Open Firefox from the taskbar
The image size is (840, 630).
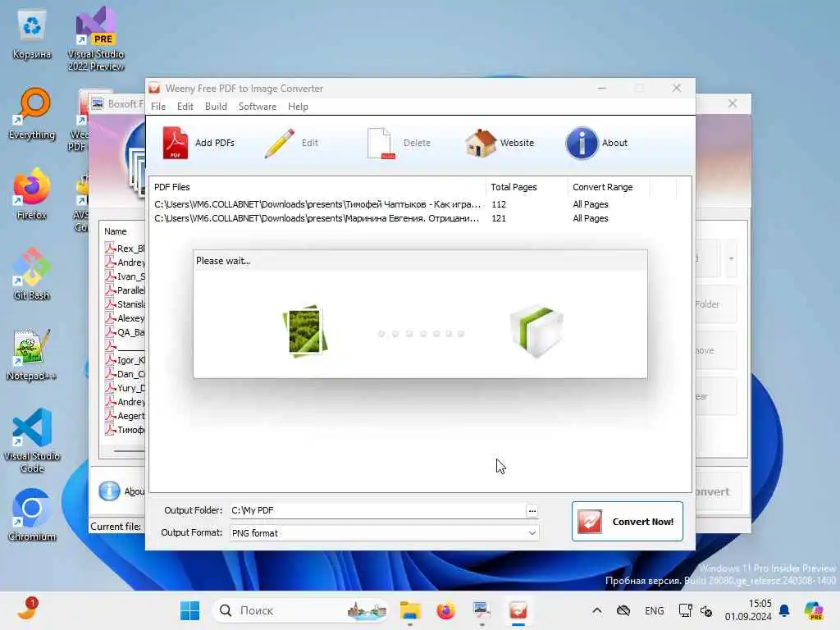[x=445, y=610]
